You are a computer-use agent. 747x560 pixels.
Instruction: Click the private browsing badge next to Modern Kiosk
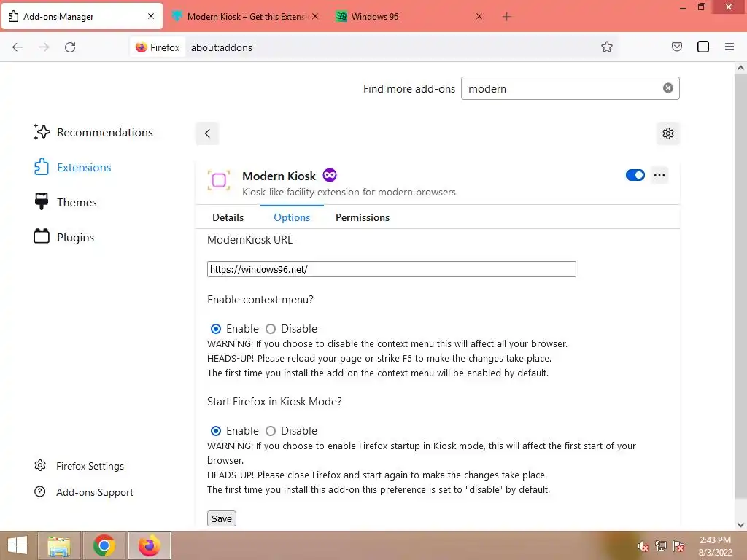[330, 175]
